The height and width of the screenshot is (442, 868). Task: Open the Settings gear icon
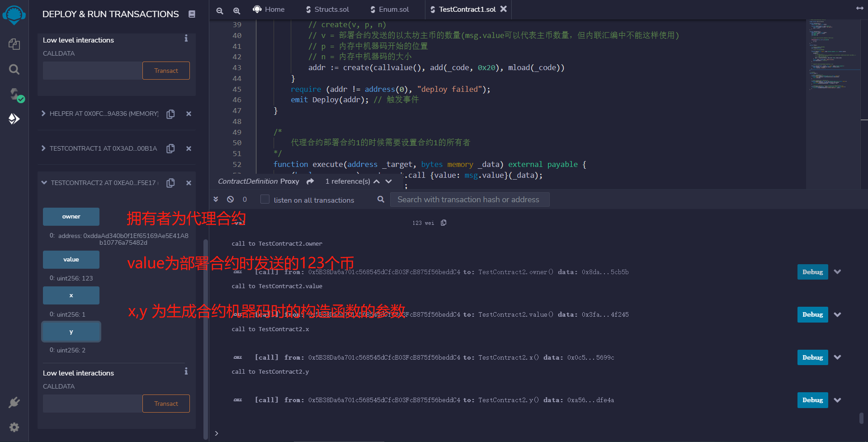(x=14, y=427)
